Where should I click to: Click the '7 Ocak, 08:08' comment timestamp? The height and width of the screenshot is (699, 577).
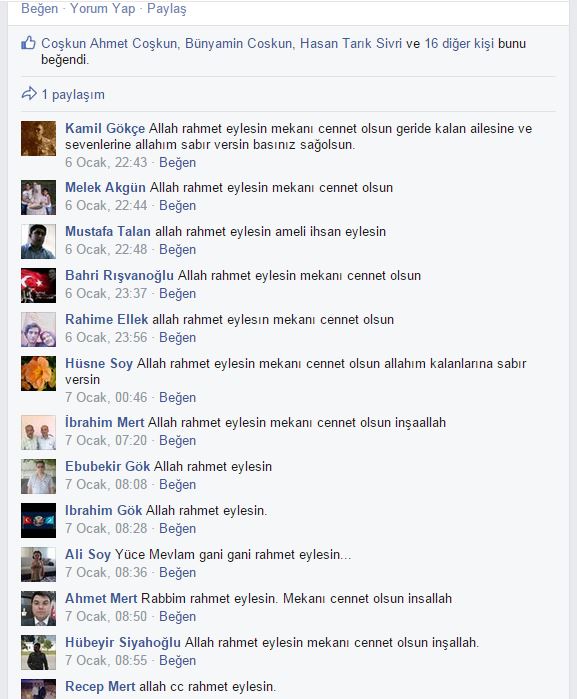coord(106,484)
